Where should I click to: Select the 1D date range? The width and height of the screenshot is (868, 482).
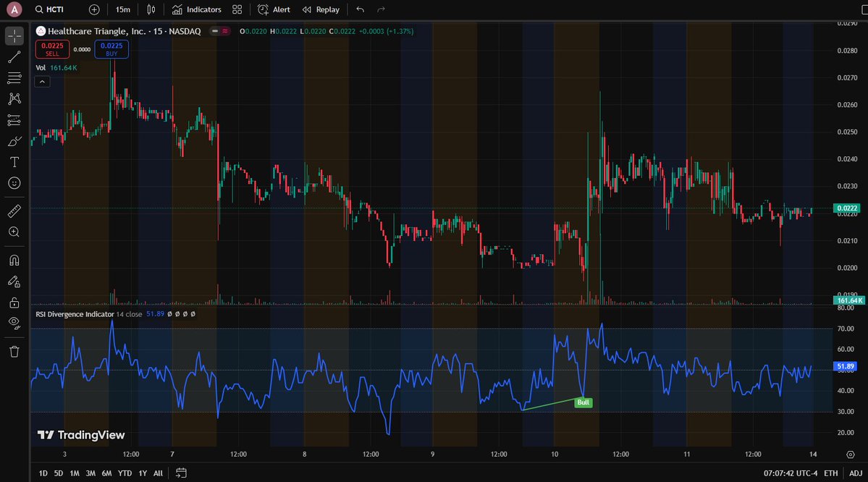tap(43, 473)
